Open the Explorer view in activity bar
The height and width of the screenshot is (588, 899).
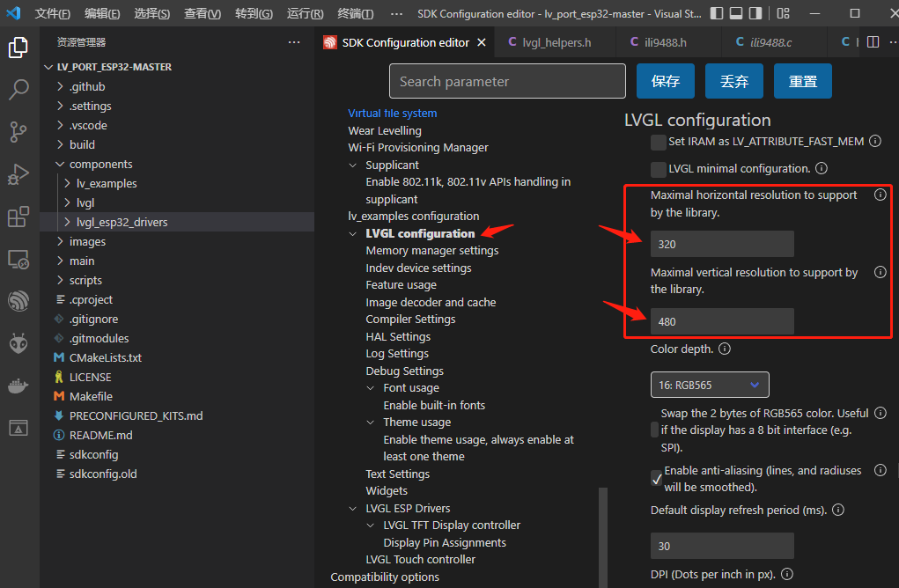pos(18,47)
